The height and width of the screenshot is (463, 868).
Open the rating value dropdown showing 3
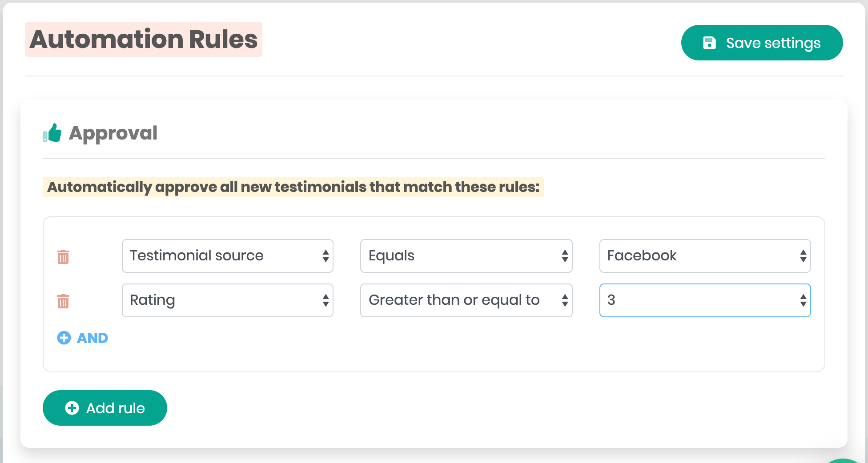point(705,300)
